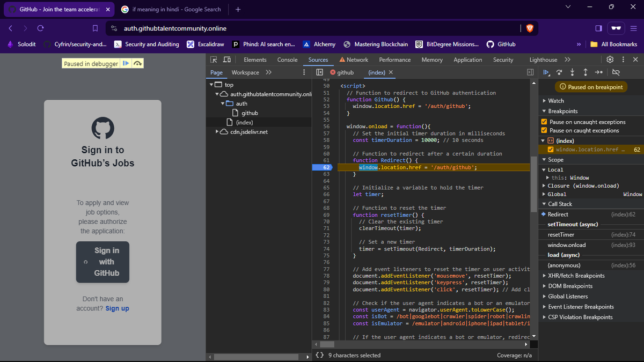The width and height of the screenshot is (644, 362).
Task: Step out of current function icon
Action: point(585,72)
